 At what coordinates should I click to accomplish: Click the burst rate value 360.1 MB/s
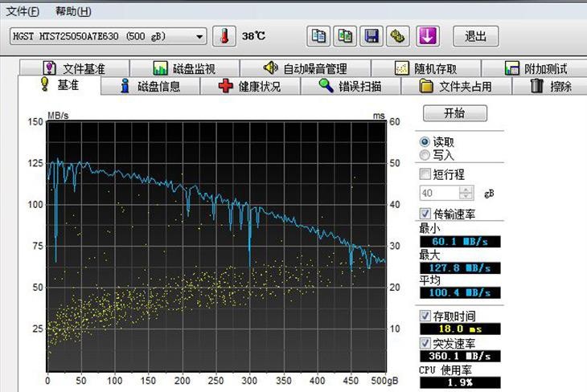(460, 356)
